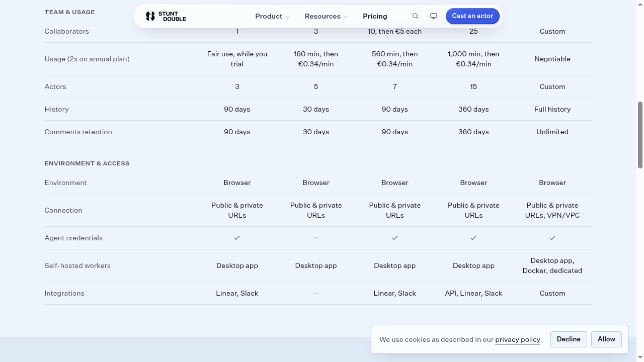The width and height of the screenshot is (644, 362).
Task: Select the Integrations row label
Action: [x=64, y=293]
